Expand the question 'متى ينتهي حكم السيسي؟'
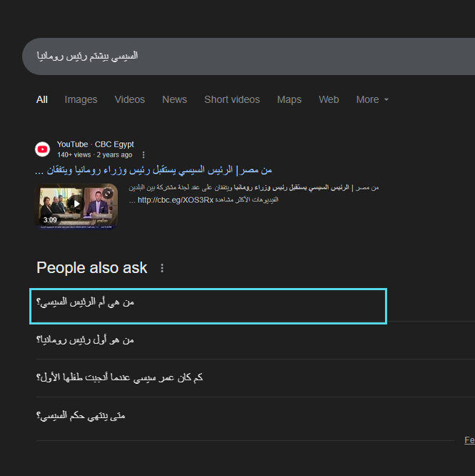 coord(256,416)
